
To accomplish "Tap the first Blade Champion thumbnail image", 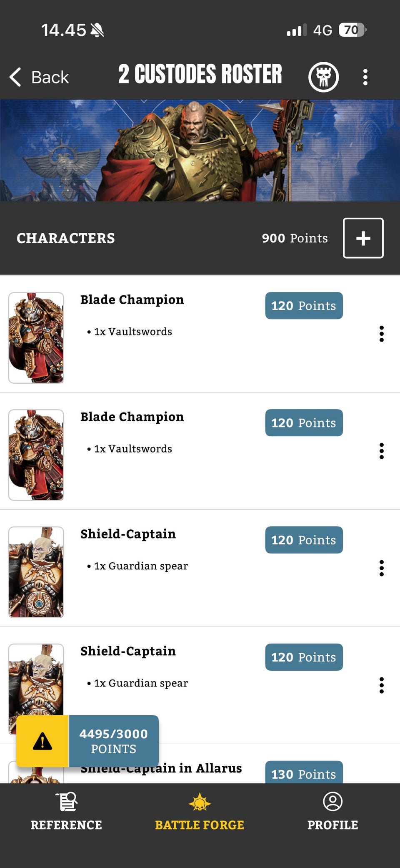I will click(36, 338).
